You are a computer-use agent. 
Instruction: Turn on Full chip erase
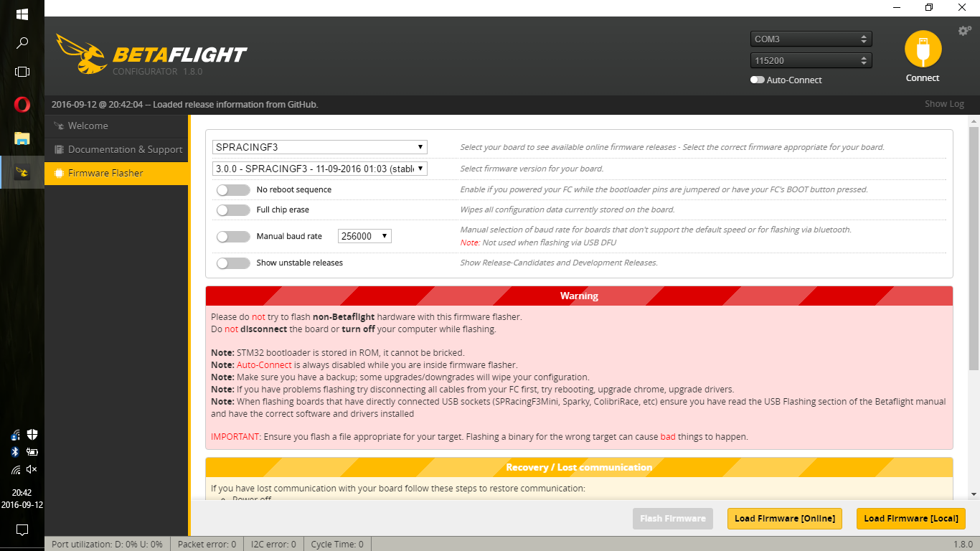[233, 210]
